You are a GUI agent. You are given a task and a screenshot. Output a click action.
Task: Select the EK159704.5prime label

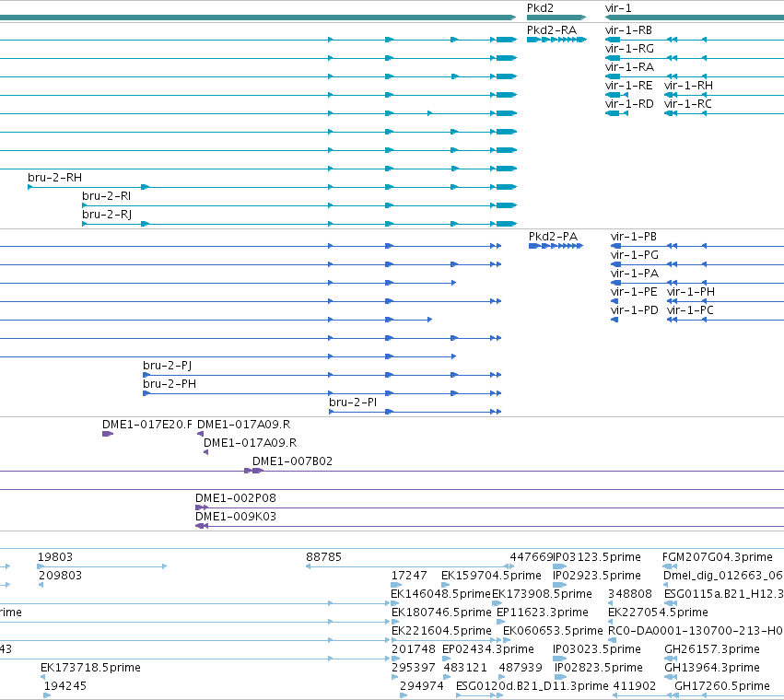click(x=491, y=576)
